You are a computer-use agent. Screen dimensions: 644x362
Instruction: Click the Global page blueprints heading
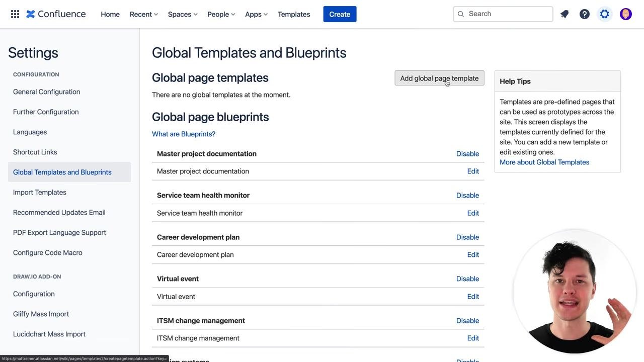pos(210,117)
